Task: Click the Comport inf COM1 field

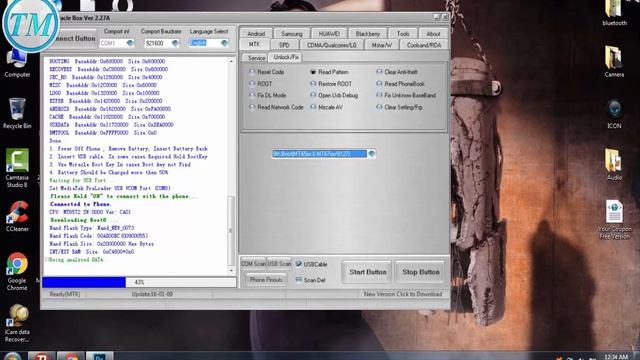Action: click(x=113, y=43)
